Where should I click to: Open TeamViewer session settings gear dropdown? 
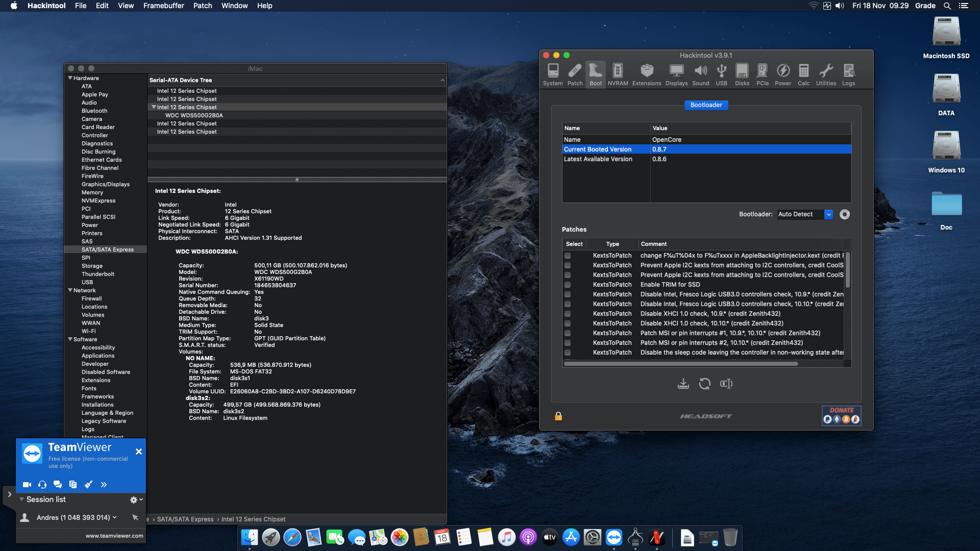(x=136, y=500)
